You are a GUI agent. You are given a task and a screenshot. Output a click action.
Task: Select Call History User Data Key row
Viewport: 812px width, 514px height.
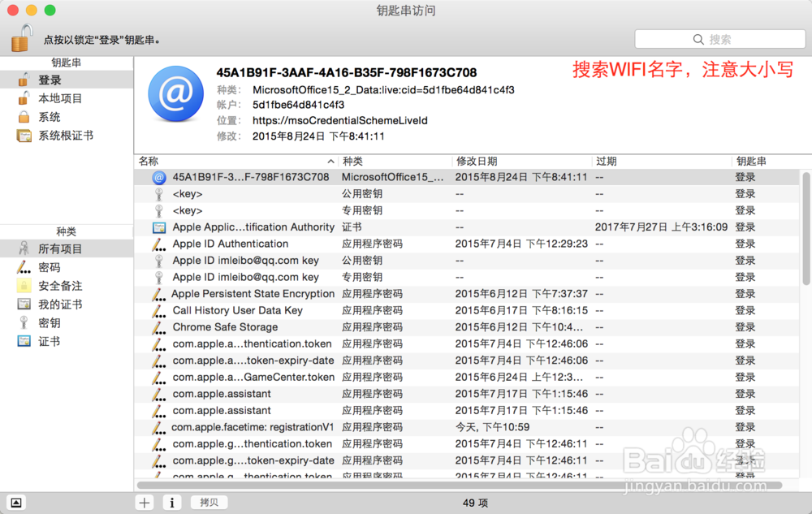tap(467, 310)
